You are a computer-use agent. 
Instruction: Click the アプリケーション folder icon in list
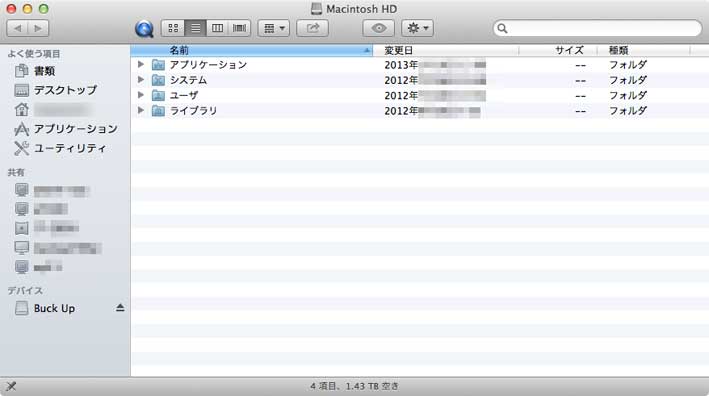pos(158,65)
